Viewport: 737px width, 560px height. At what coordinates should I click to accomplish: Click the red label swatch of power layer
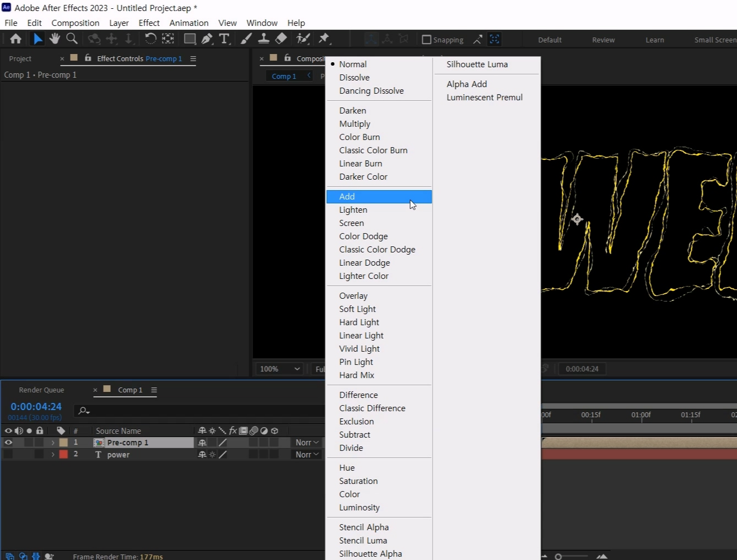(63, 454)
